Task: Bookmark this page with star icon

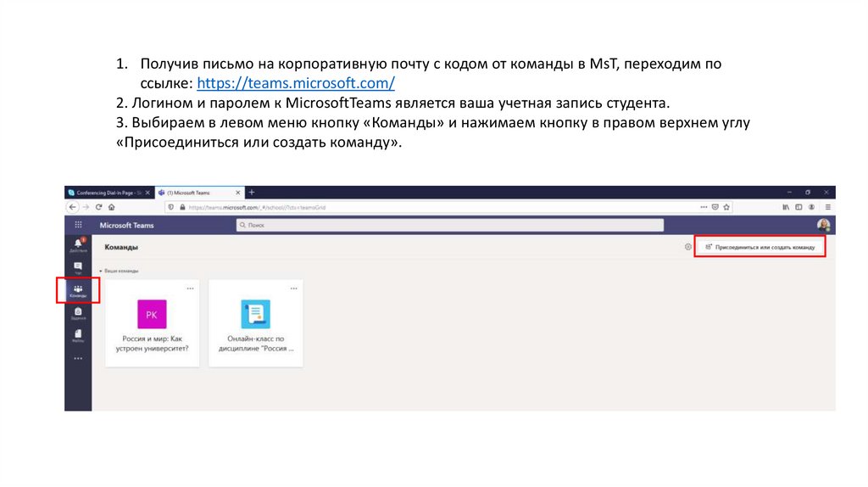Action: pyautogui.click(x=726, y=207)
